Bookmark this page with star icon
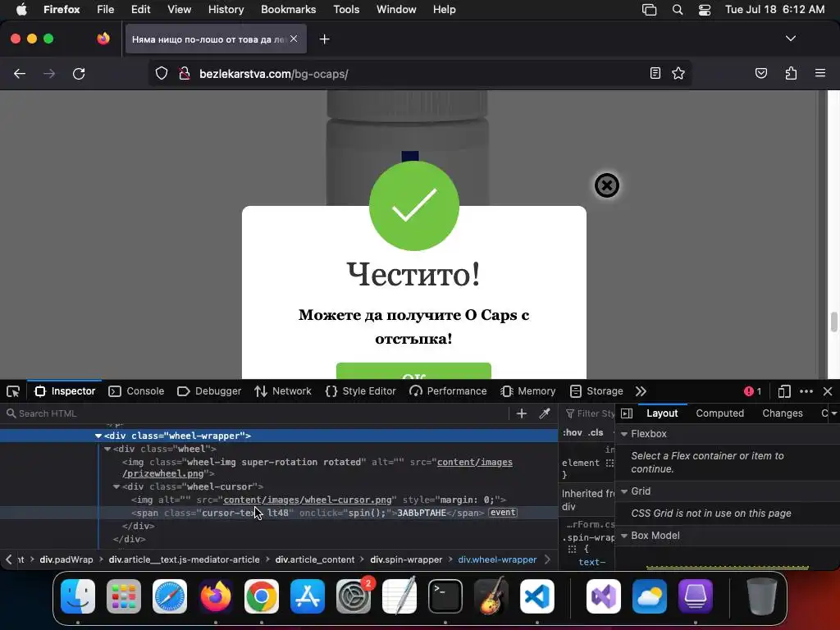The width and height of the screenshot is (840, 630). coord(678,73)
